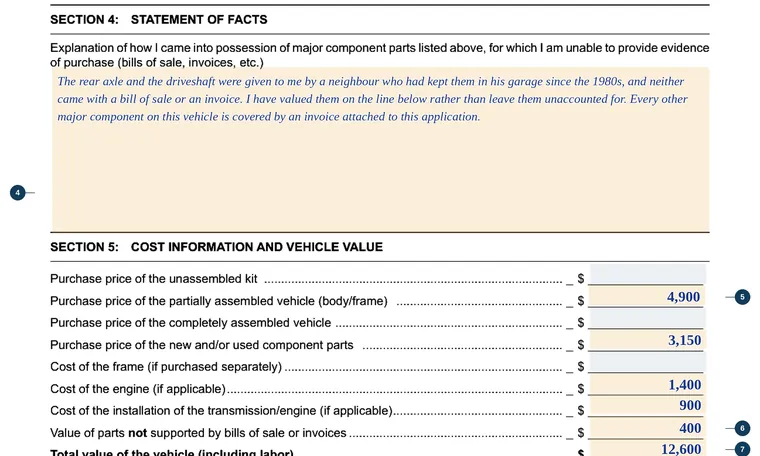Image resolution: width=760 pixels, height=456 pixels.
Task: Click the 'SECTION 4: STATEMENT OF FACTS' heading
Action: point(159,19)
